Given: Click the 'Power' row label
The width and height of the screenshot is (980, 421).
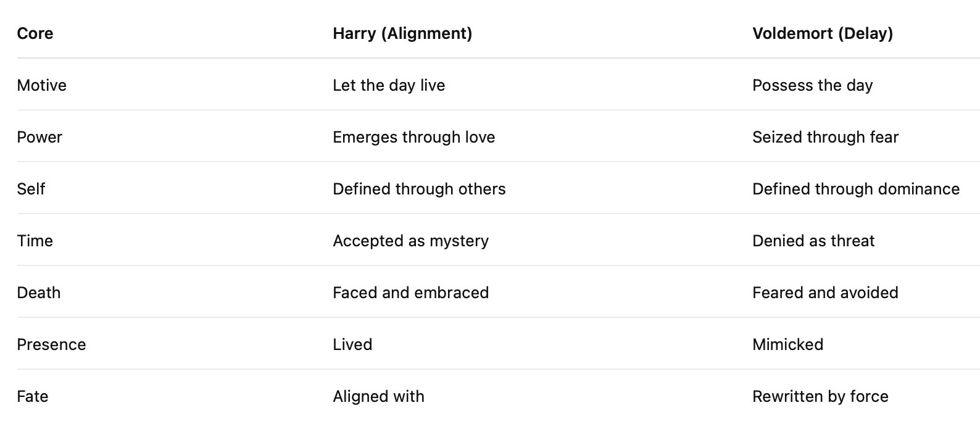Looking at the screenshot, I should (39, 137).
